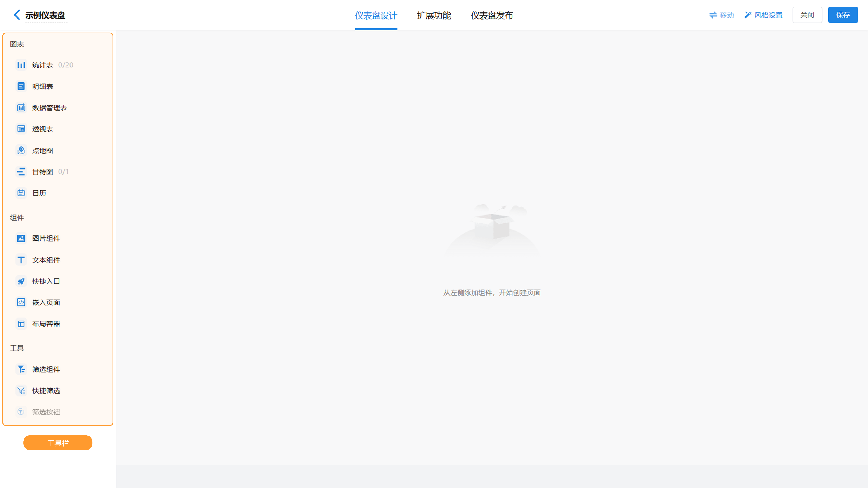Click the 移动 swap arrows icon

point(713,15)
